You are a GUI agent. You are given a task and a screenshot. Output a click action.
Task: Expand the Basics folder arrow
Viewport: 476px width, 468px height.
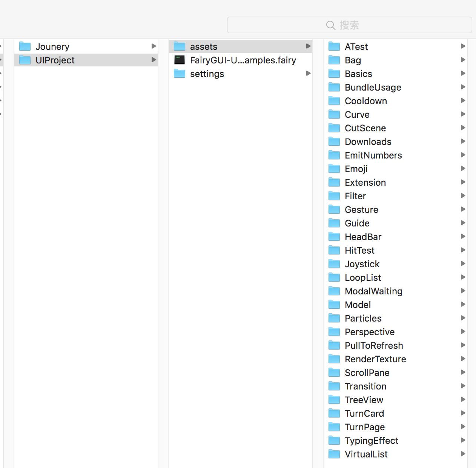tap(463, 74)
